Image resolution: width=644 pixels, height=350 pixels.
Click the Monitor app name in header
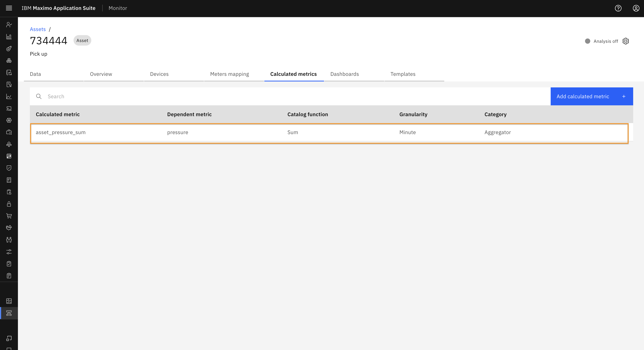pos(118,8)
